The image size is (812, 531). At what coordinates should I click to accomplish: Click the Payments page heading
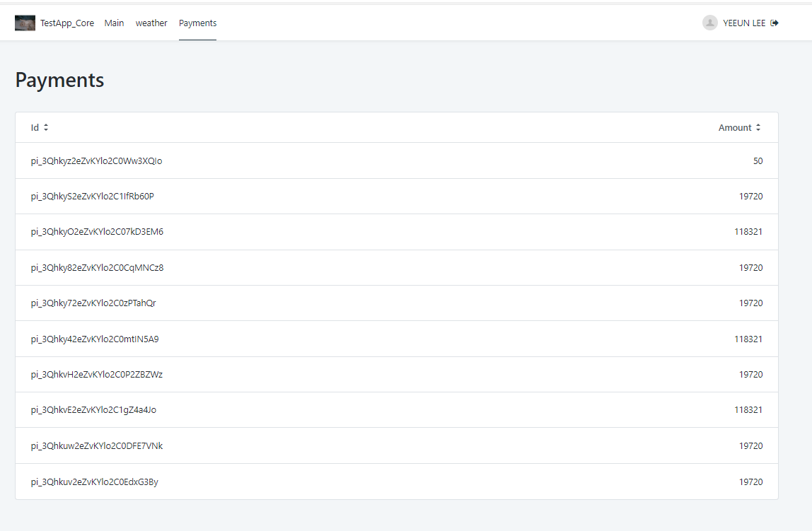pyautogui.click(x=59, y=80)
